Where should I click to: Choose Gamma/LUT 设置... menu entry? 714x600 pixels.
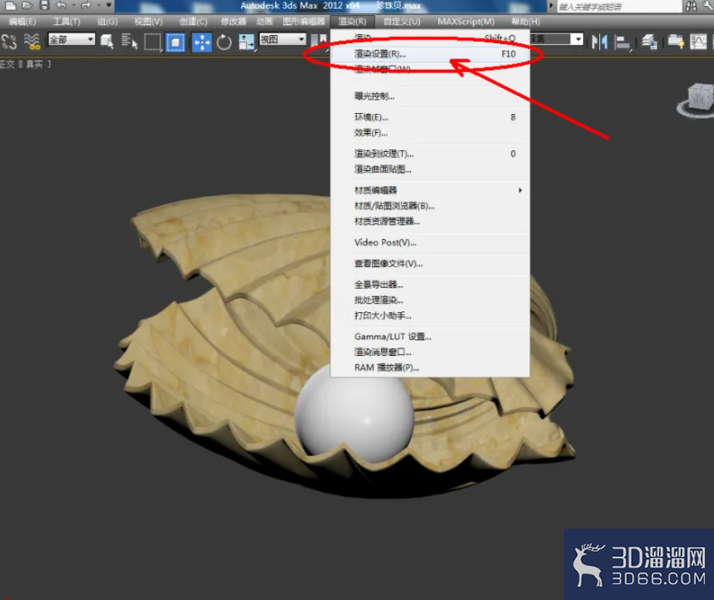tap(430, 337)
